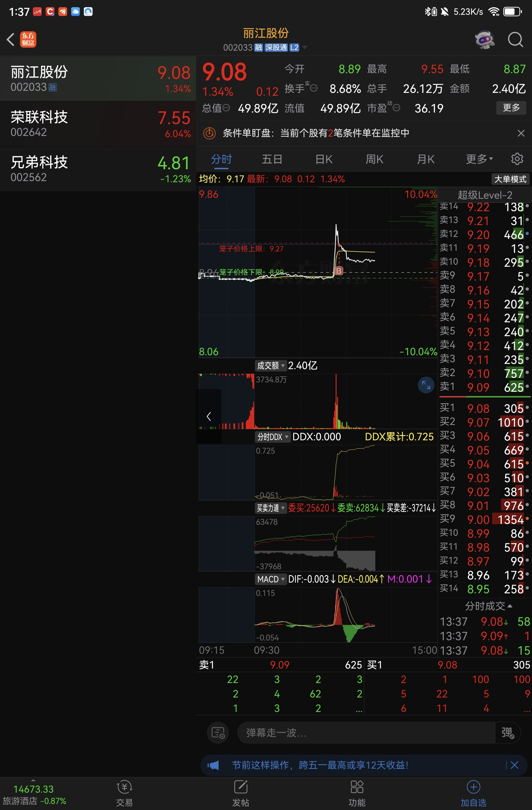Focus the 弹幕走一波 comment input
This screenshot has width=532, height=810.
point(366,732)
